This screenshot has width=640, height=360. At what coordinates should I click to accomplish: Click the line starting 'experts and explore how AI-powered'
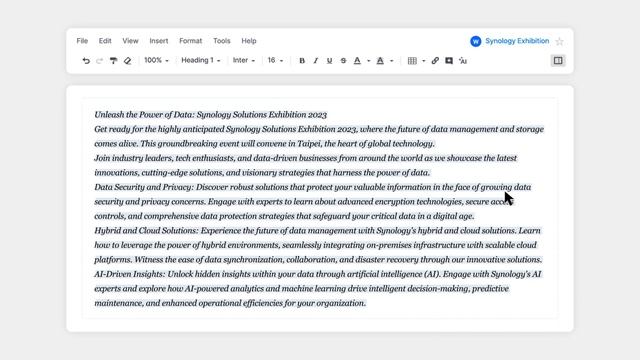(x=302, y=289)
